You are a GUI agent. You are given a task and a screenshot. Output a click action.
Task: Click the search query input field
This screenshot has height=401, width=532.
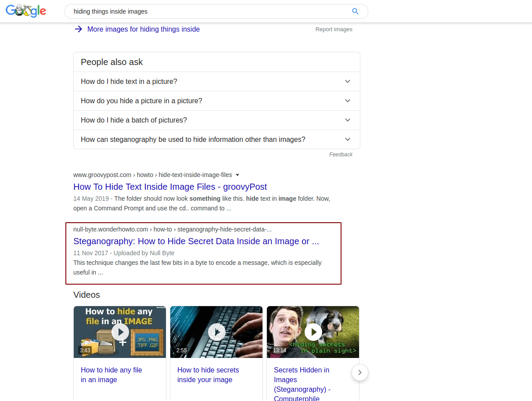[x=206, y=11]
